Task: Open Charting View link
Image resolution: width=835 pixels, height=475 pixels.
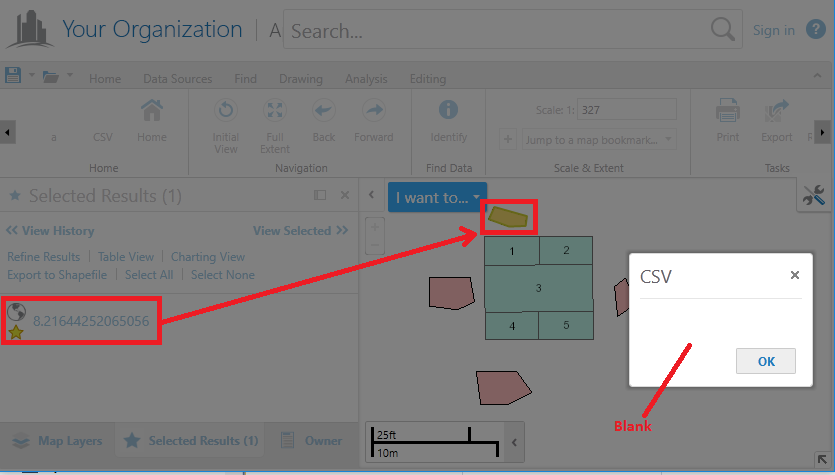Action: point(208,257)
